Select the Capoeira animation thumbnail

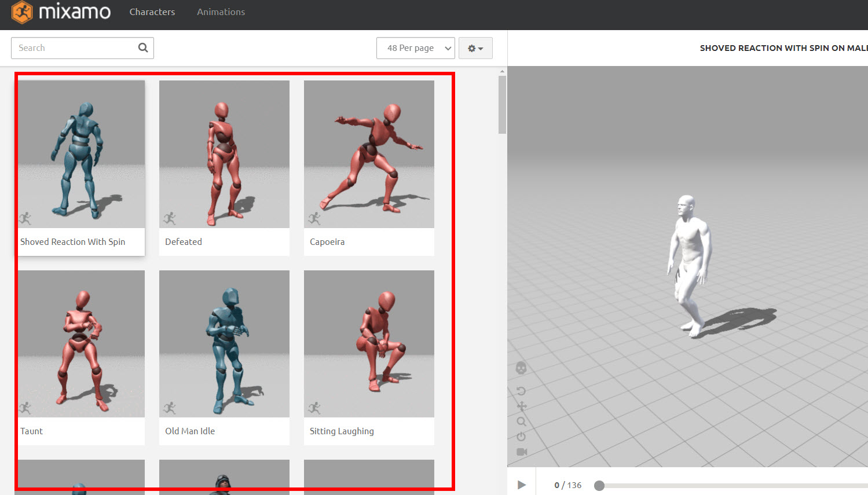(x=369, y=154)
